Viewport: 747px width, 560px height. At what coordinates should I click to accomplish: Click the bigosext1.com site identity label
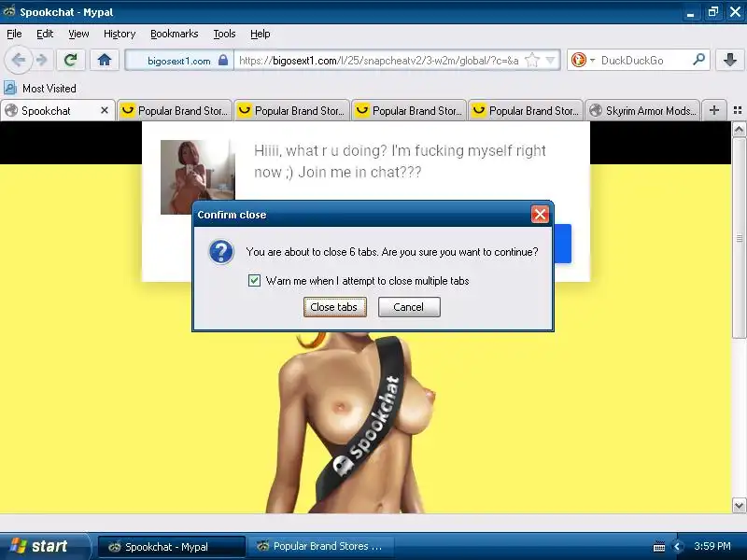pos(178,61)
